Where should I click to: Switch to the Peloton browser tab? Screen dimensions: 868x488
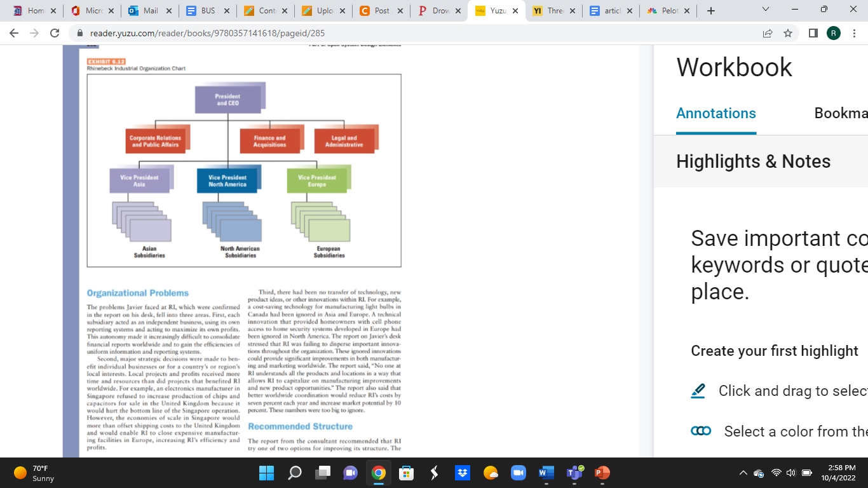coord(668,11)
